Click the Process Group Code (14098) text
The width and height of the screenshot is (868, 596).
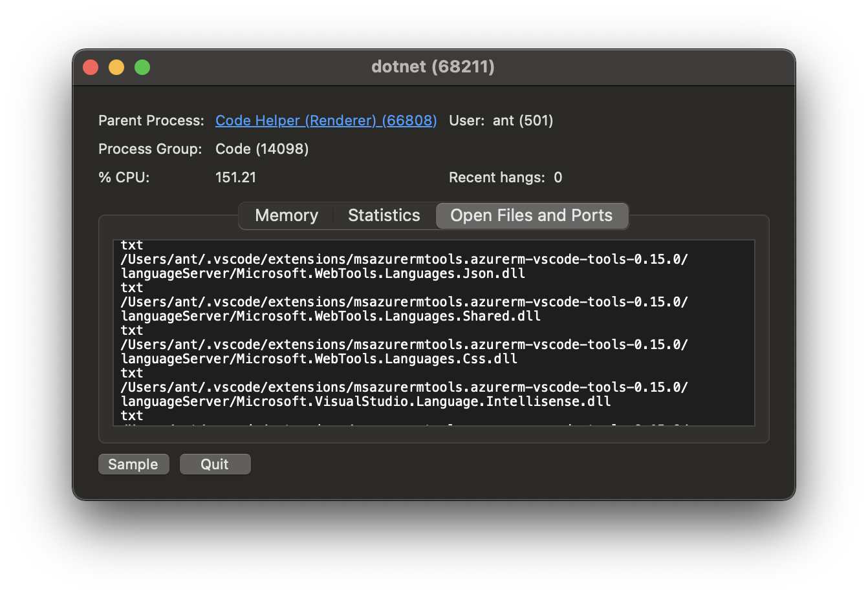261,149
